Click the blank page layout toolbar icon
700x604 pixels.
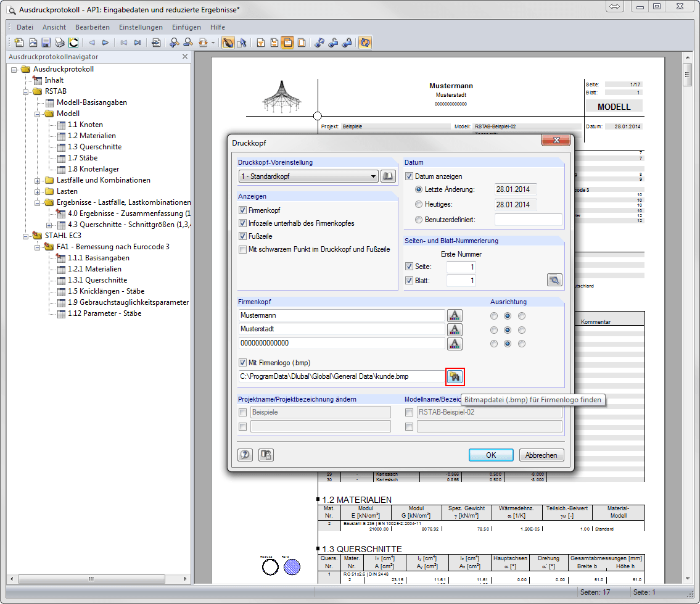point(302,43)
